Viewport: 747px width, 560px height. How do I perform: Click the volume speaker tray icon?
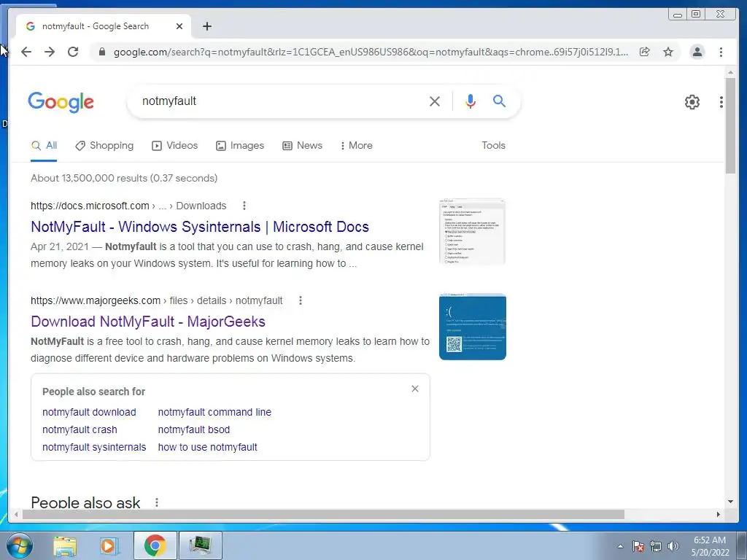point(673,546)
